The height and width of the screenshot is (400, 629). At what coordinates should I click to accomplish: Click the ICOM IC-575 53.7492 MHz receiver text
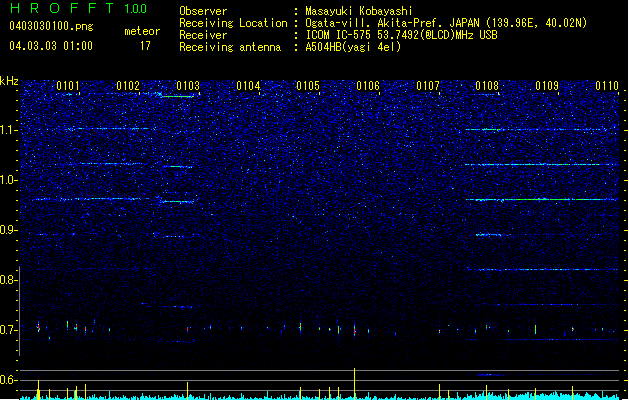(402, 35)
